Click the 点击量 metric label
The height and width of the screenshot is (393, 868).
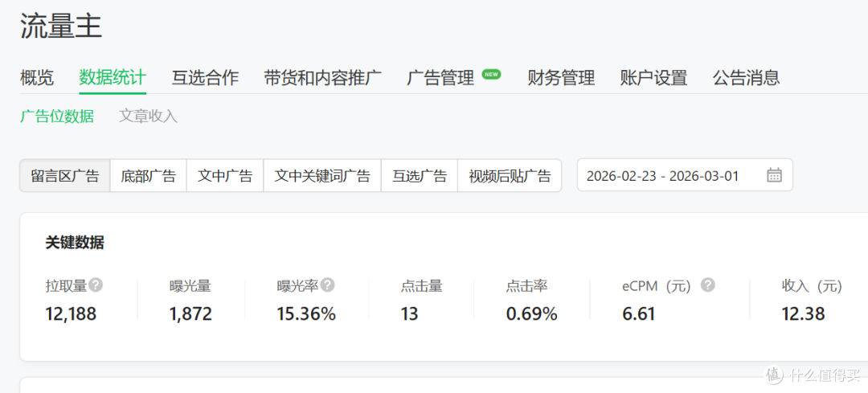422,286
